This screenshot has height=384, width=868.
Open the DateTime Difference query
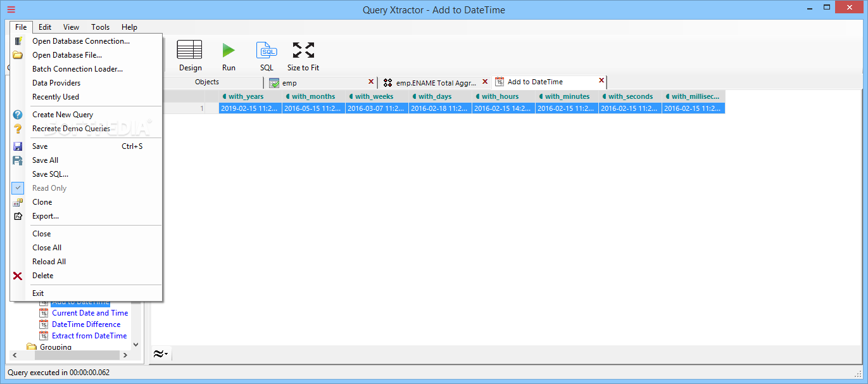tap(86, 324)
